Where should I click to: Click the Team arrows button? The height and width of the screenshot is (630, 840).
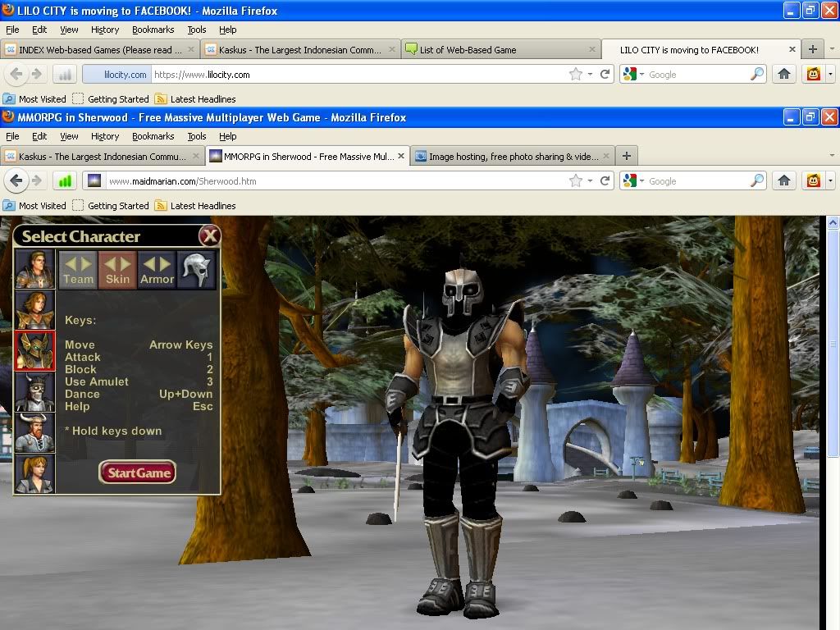tap(78, 270)
